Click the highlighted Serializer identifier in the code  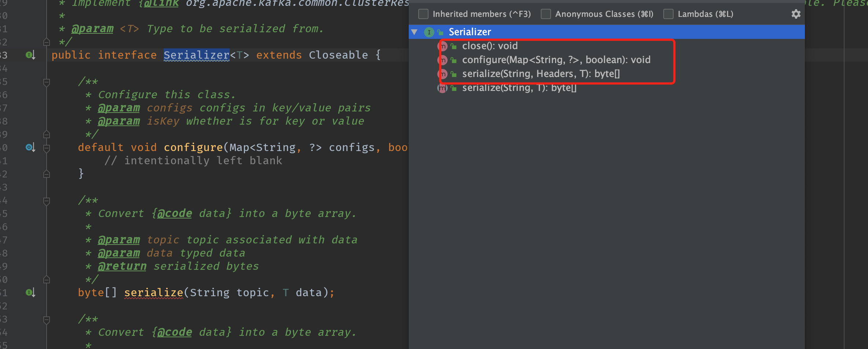(x=196, y=55)
